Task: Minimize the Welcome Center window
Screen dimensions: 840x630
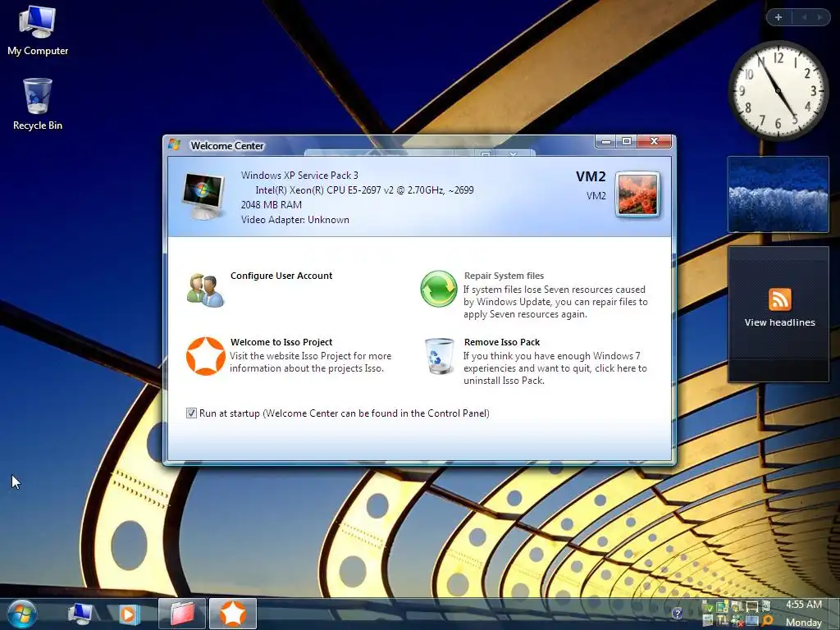Action: pos(606,141)
